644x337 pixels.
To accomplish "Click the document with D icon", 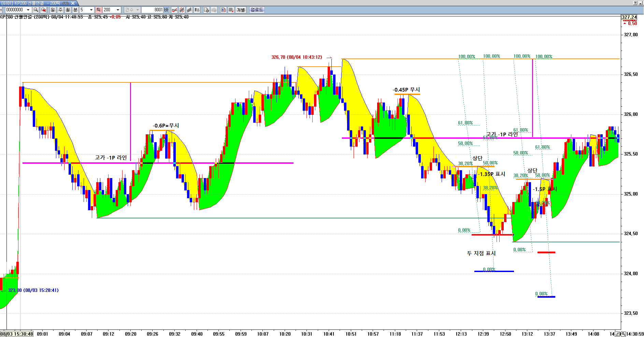I will 206,10.
